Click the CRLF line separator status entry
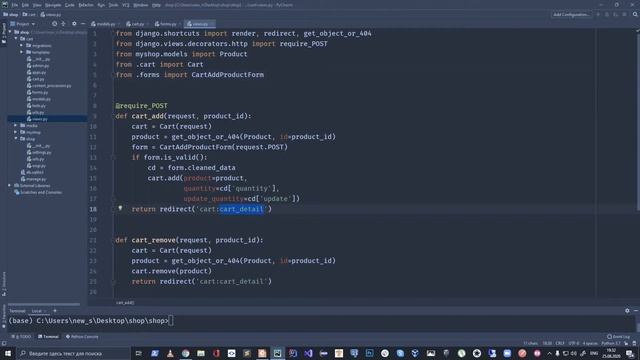 click(x=560, y=343)
